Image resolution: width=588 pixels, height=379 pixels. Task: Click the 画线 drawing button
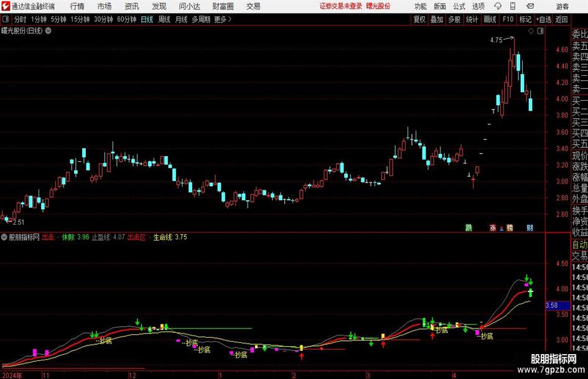click(490, 19)
